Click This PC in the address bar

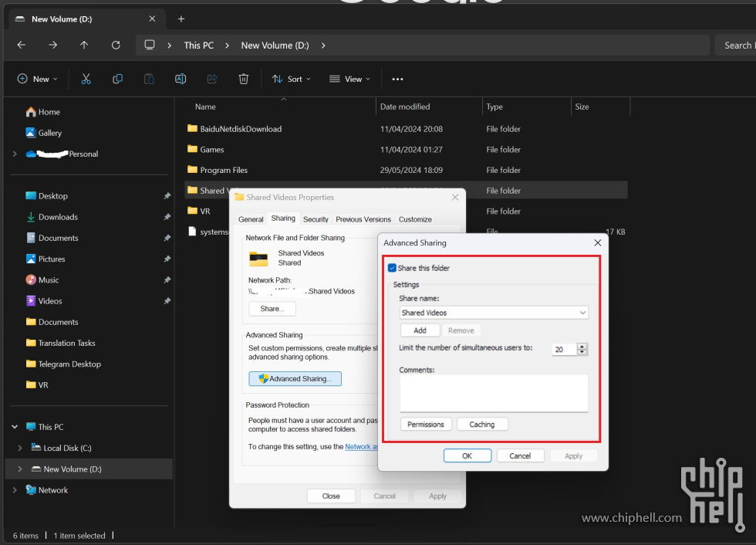pos(199,45)
